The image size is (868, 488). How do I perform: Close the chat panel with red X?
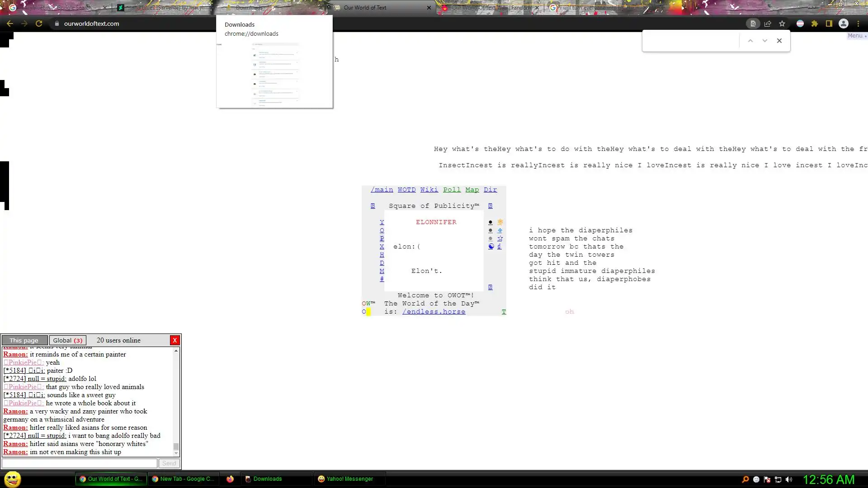pyautogui.click(x=175, y=340)
